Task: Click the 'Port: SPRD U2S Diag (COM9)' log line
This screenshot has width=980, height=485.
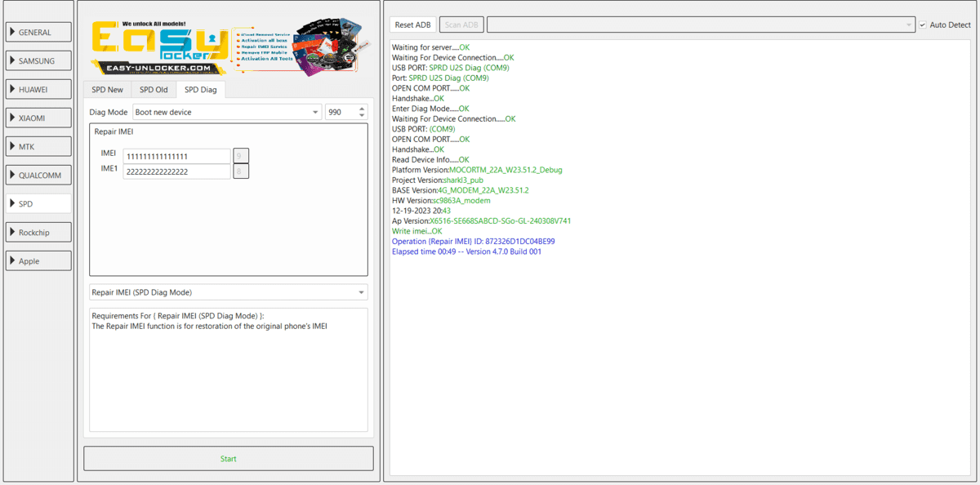Action: 440,78
